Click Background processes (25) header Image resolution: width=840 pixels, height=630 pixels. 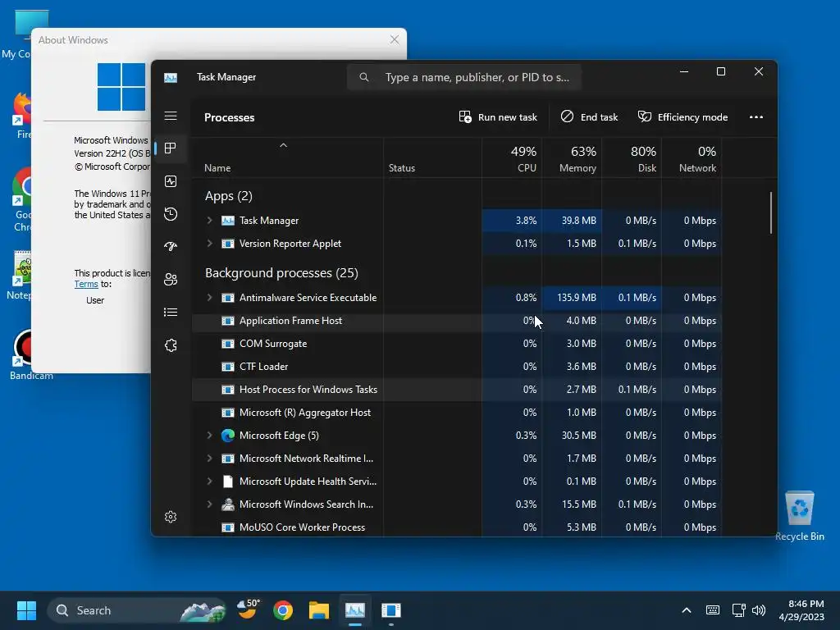click(281, 273)
